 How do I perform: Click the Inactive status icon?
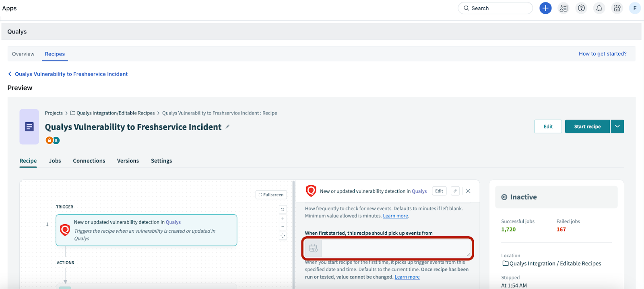click(x=504, y=197)
